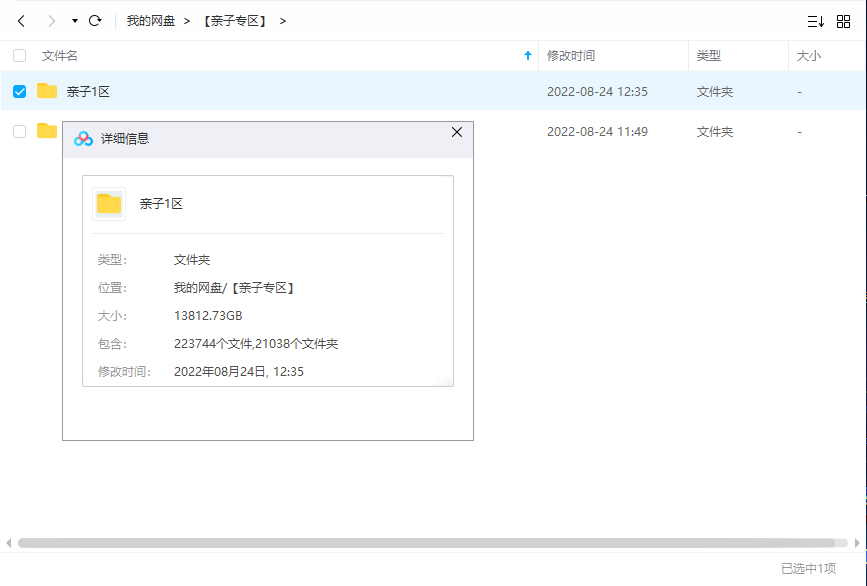Check the second folder's checkbox

coord(19,131)
